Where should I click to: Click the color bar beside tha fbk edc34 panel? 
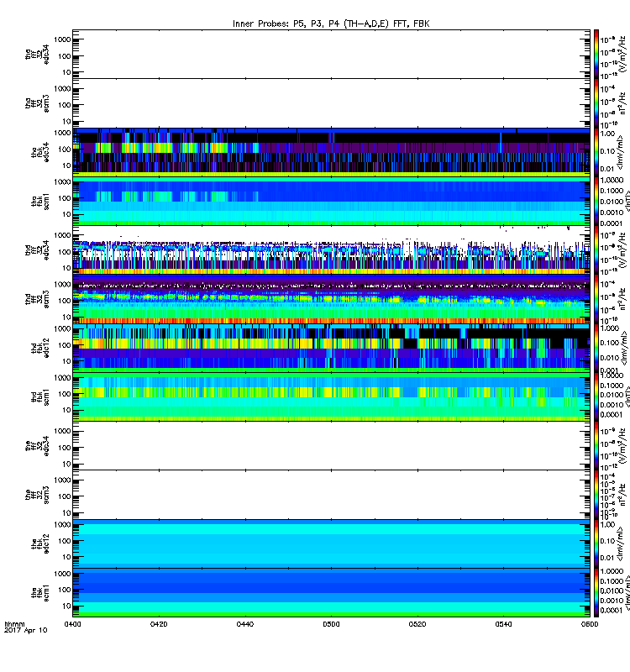coord(596,152)
